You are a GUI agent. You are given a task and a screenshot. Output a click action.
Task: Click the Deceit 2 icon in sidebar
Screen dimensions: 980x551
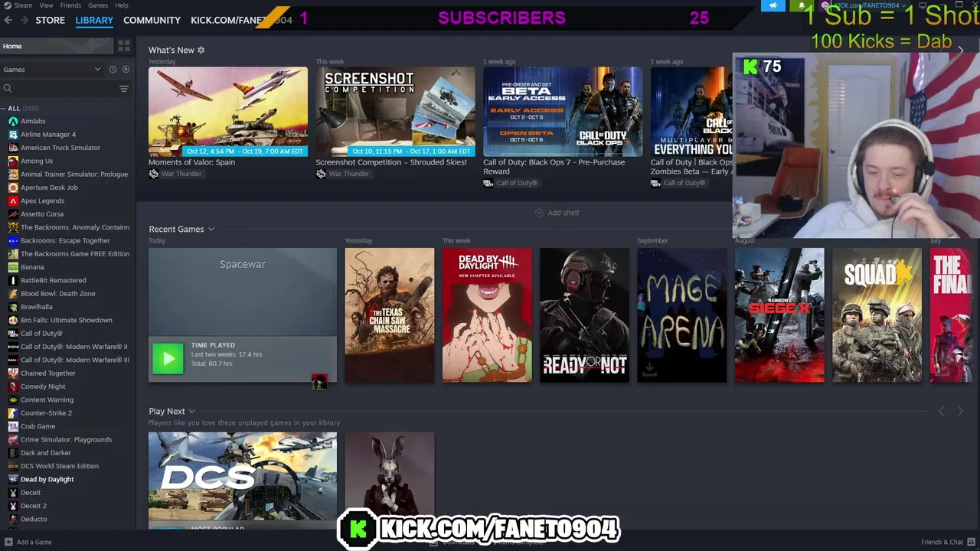pyautogui.click(x=13, y=506)
